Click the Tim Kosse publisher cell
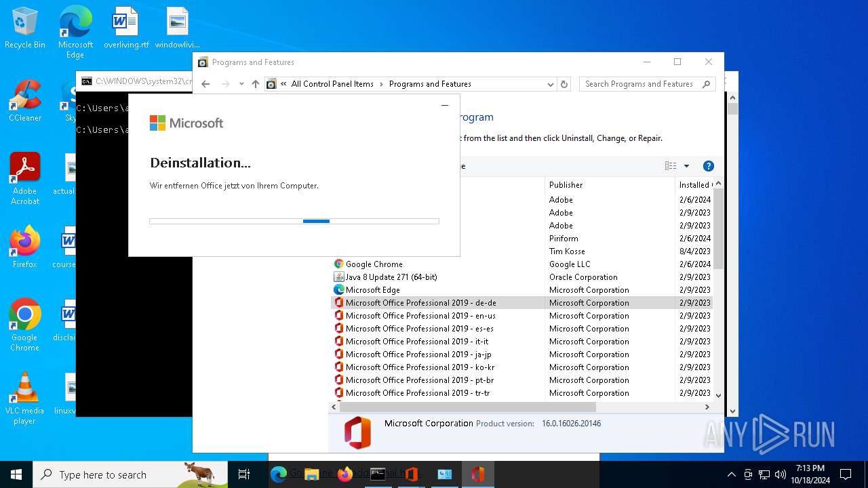 (x=567, y=251)
